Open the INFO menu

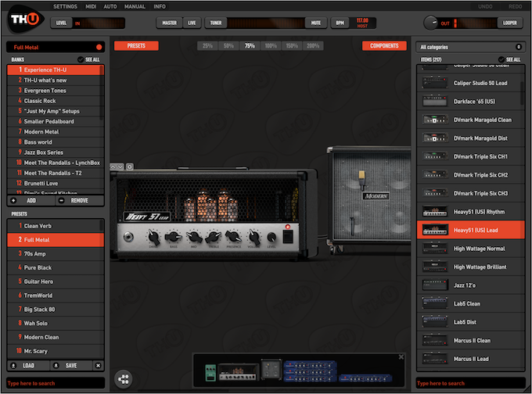pos(160,6)
